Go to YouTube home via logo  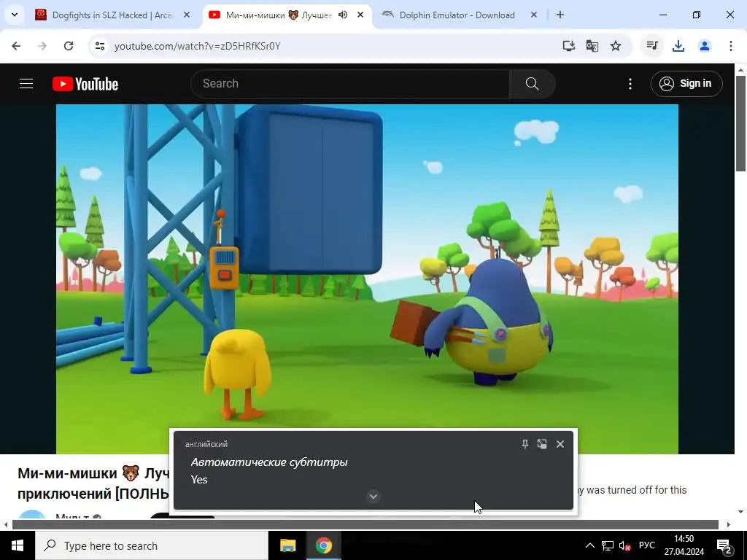85,84
